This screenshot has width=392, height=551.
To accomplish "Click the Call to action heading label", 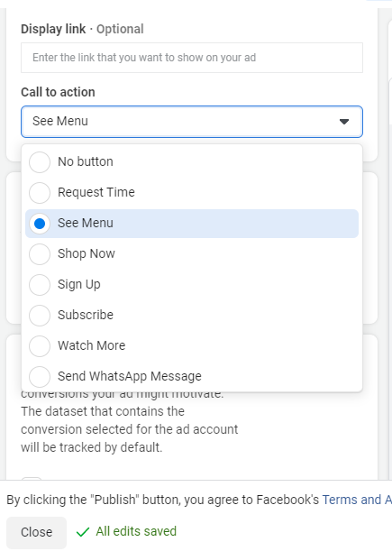I will tap(58, 92).
